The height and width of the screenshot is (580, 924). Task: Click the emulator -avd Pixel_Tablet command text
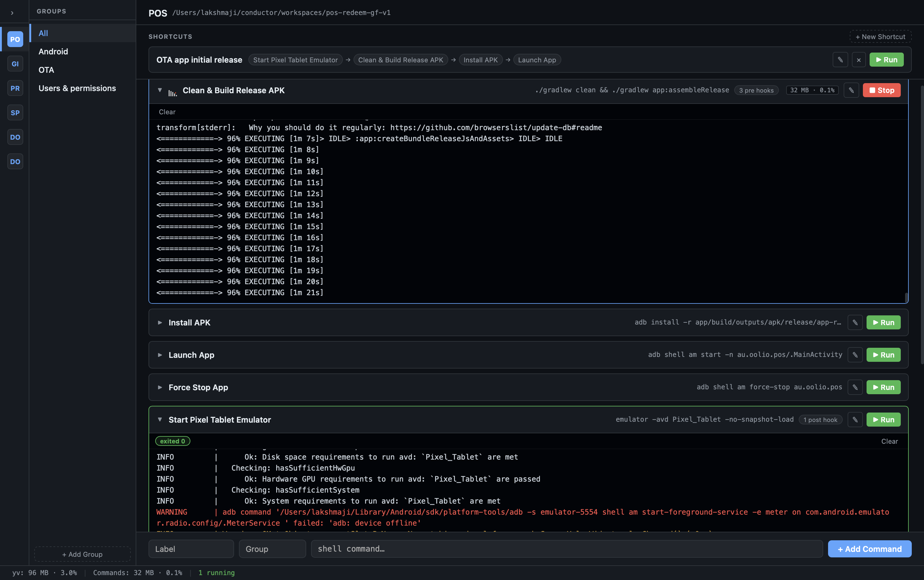click(705, 419)
